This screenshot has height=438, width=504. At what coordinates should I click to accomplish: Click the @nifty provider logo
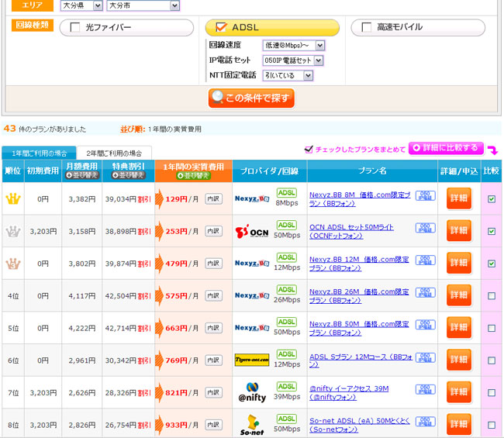(x=252, y=392)
